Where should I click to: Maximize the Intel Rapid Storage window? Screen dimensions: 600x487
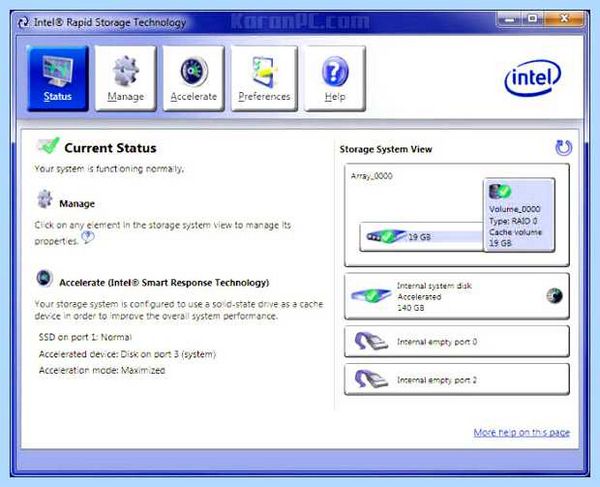coord(533,18)
